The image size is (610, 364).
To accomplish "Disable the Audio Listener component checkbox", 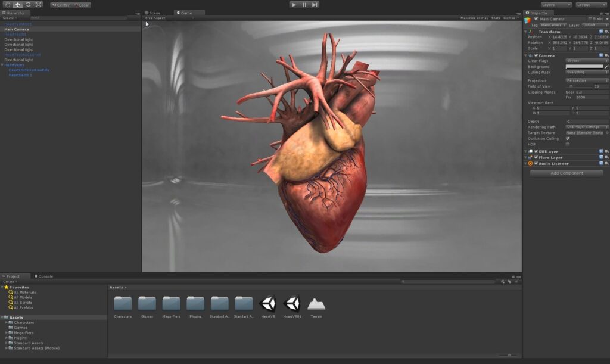I will coord(536,163).
